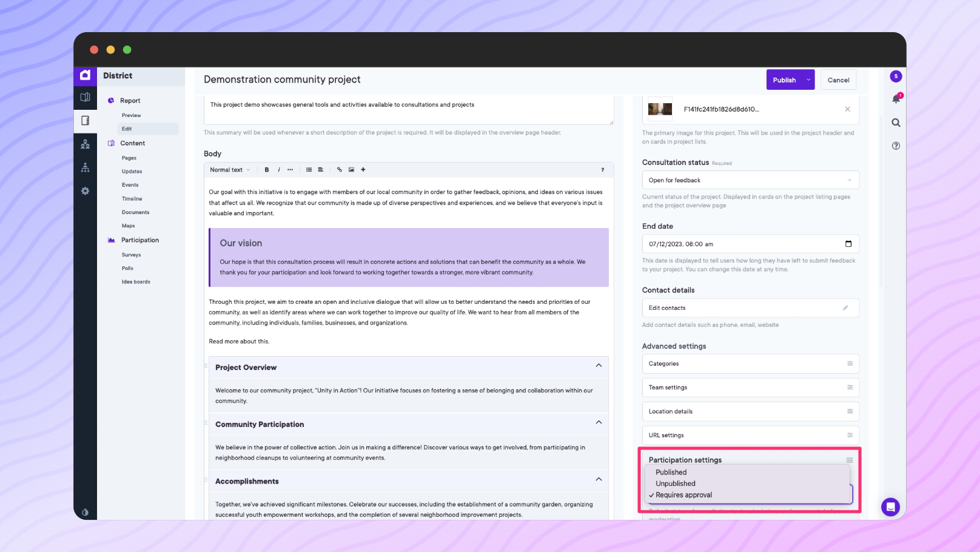The height and width of the screenshot is (552, 980).
Task: Expand the Categories setting
Action: [x=750, y=364]
